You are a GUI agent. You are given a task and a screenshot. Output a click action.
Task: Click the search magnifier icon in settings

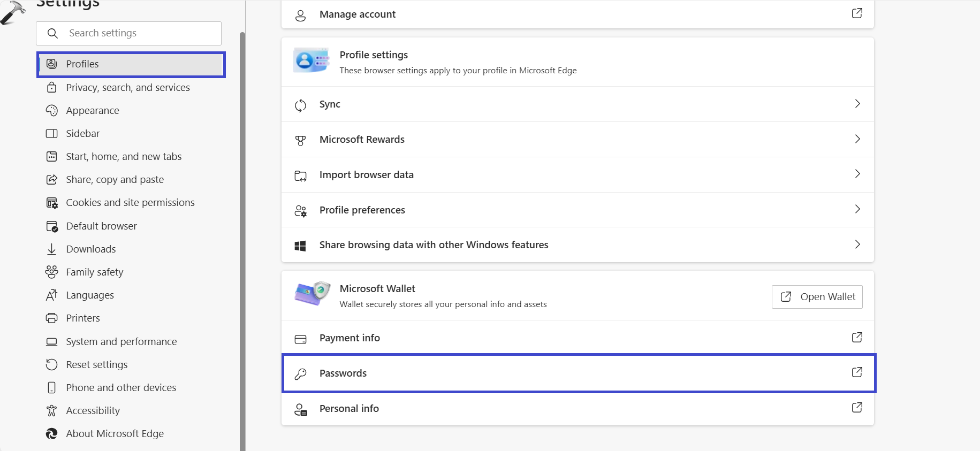(x=52, y=33)
